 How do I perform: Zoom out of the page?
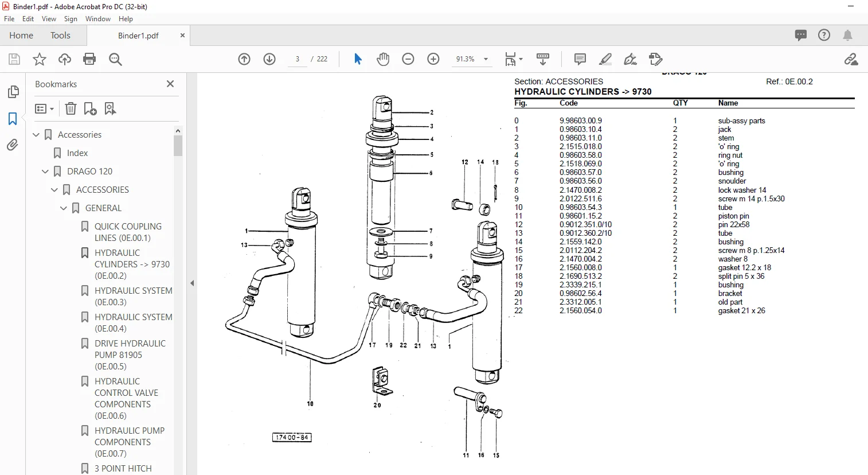(x=408, y=59)
